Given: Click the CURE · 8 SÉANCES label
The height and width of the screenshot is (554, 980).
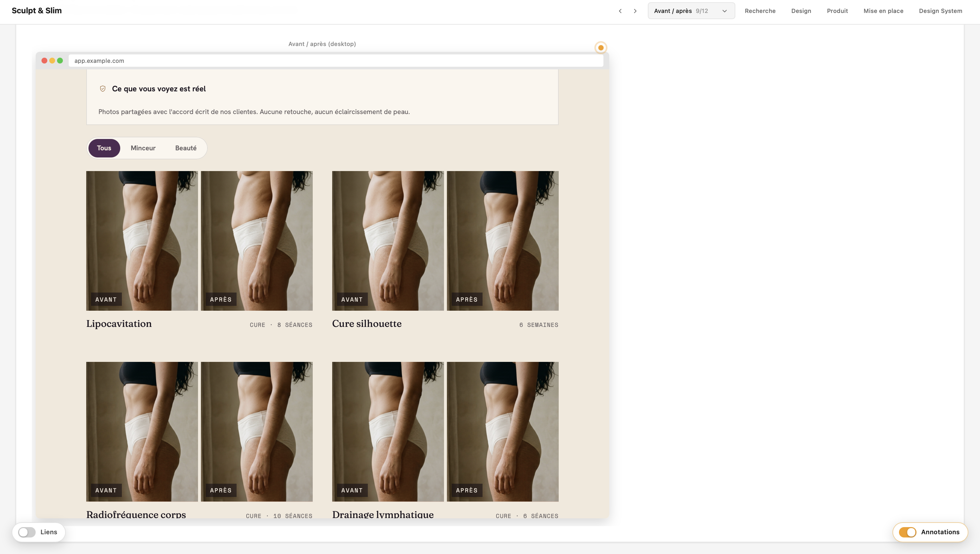Looking at the screenshot, I should (281, 325).
